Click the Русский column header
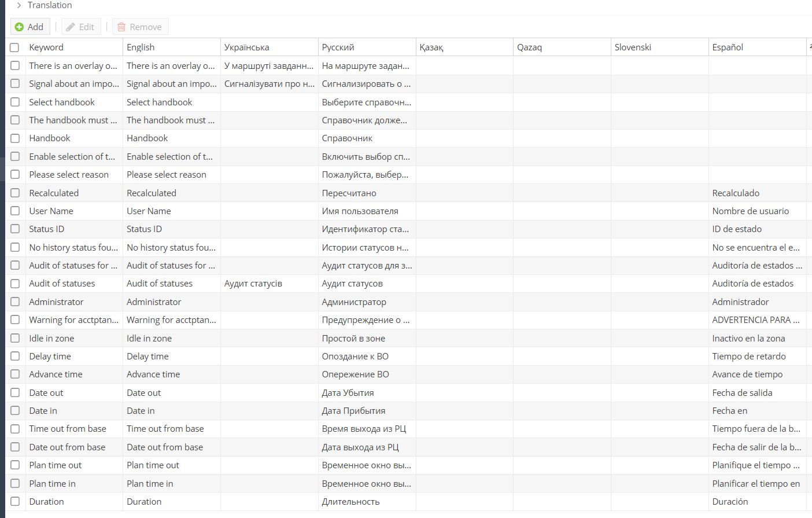This screenshot has width=812, height=518. [x=338, y=47]
